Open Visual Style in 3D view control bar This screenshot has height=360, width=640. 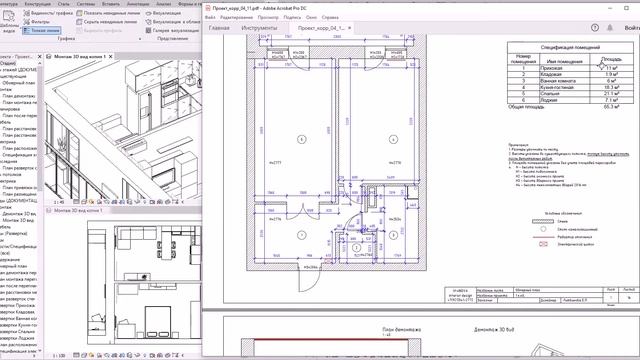click(x=84, y=202)
